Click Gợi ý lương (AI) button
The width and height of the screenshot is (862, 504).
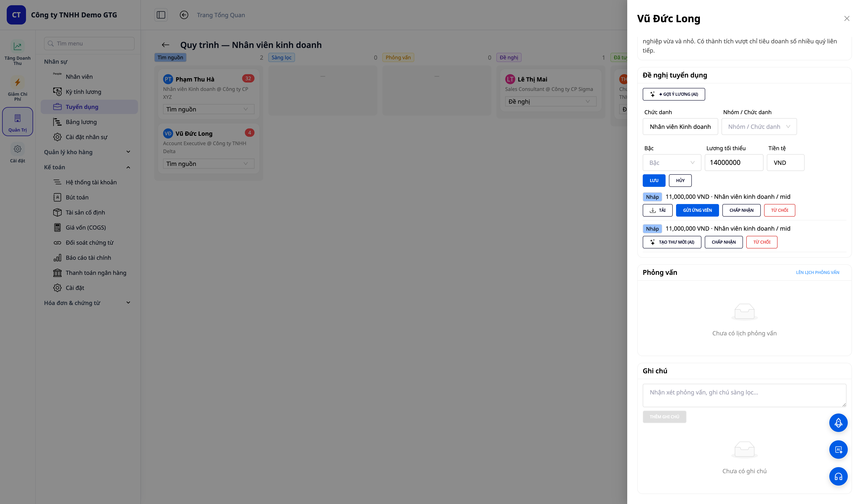pyautogui.click(x=674, y=94)
